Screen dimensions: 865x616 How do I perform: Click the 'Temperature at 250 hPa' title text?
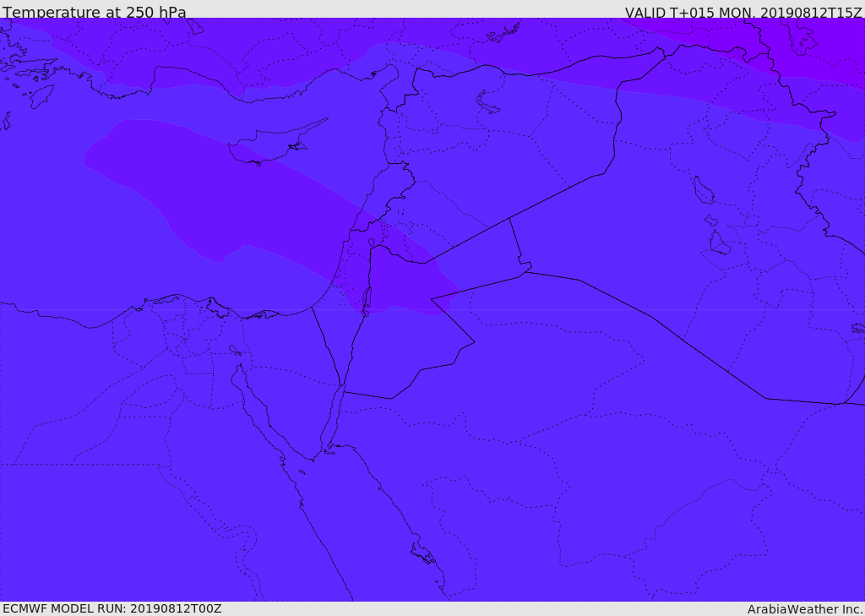pyautogui.click(x=95, y=12)
